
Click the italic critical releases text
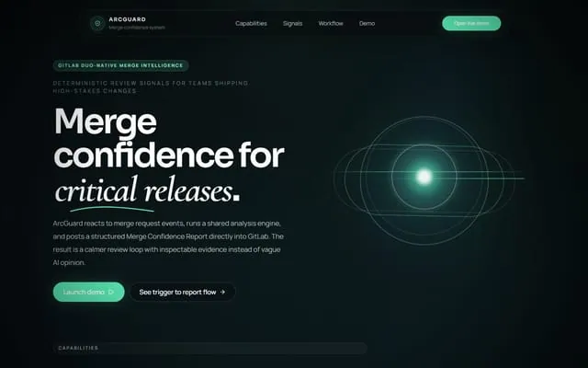tap(143, 190)
